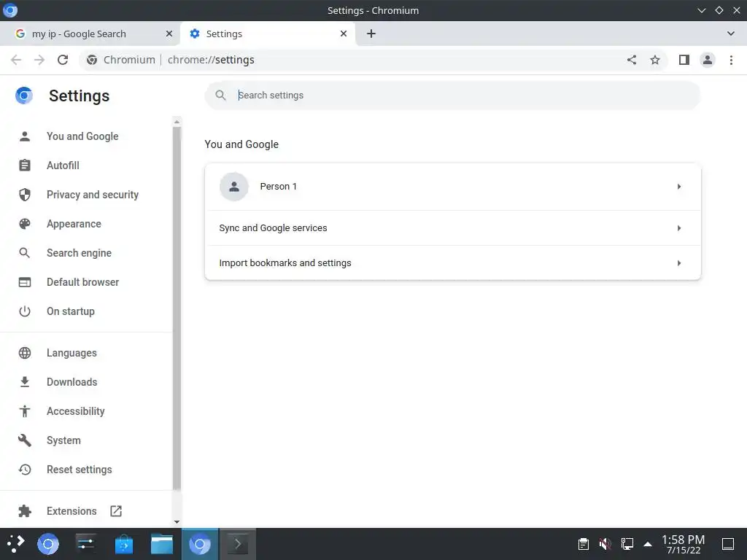Click the share icon in address bar
The image size is (747, 560).
[x=632, y=60]
